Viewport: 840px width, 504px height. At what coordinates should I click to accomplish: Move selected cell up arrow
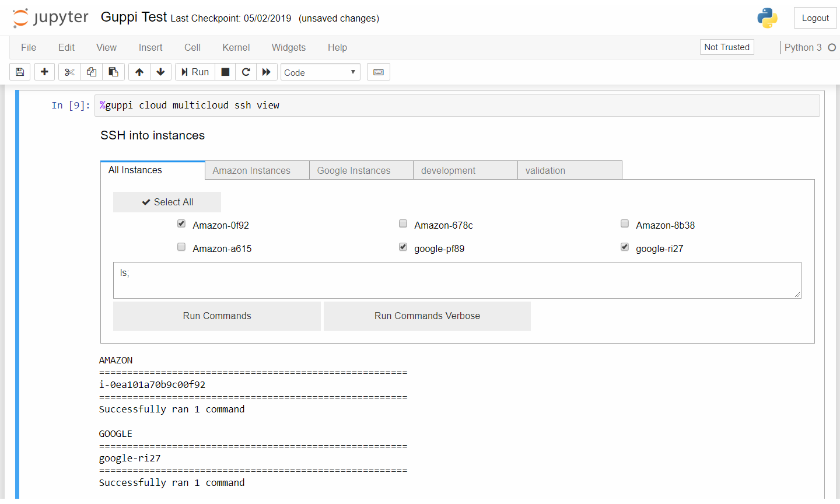139,72
